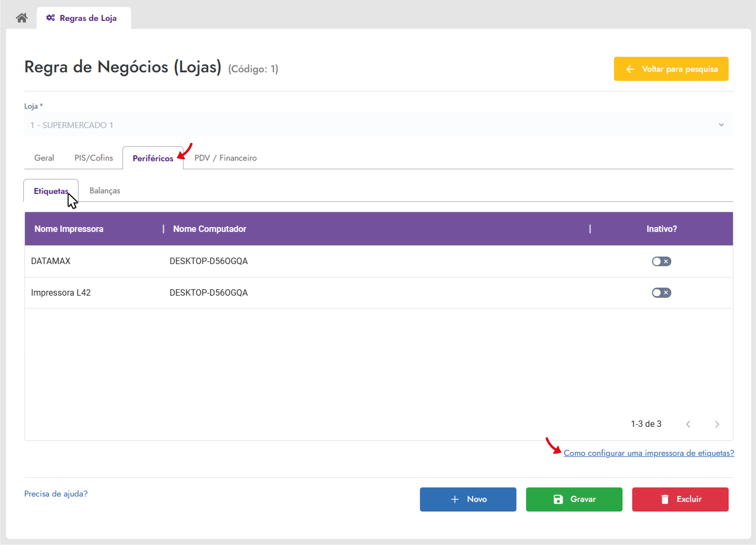
Task: Click the Gravar save button
Action: coord(574,499)
